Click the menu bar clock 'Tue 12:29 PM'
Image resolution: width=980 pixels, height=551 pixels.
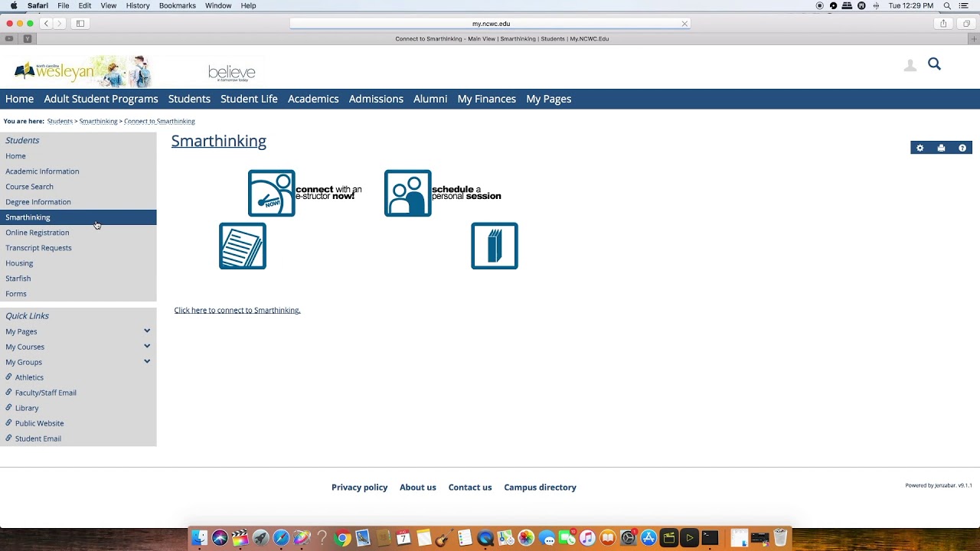[911, 5]
